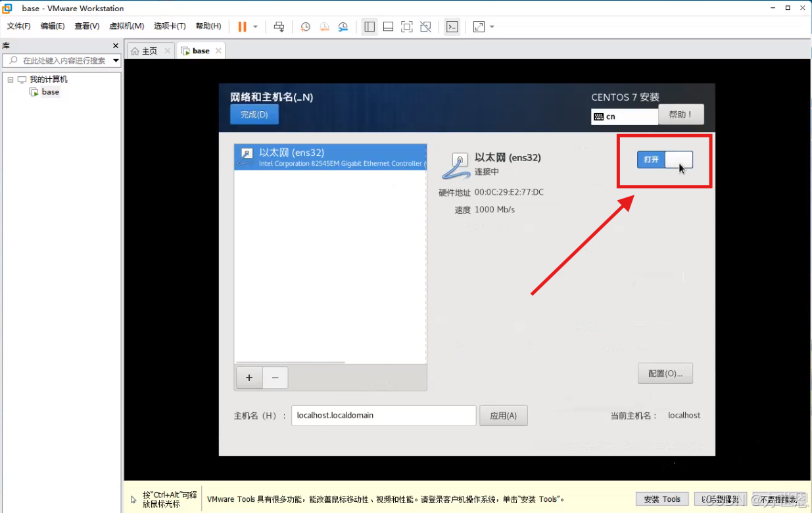Close the 库 library panel
Viewport: 812px width, 513px height.
point(116,46)
